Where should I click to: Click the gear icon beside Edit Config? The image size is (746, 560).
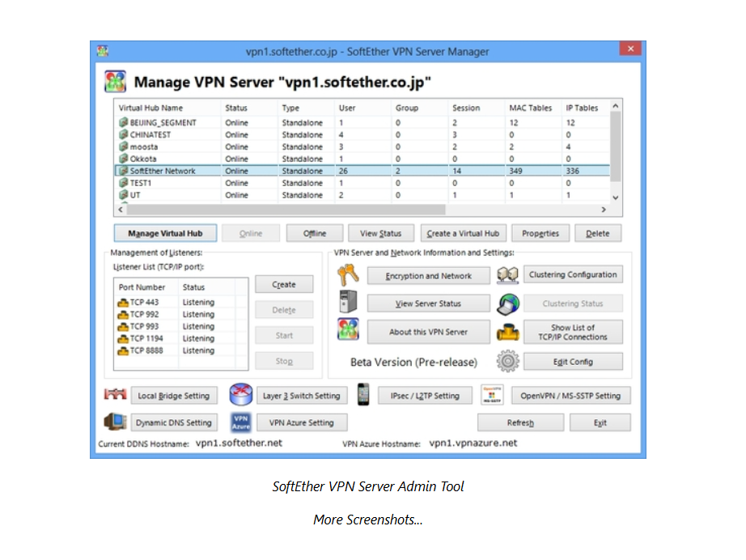pos(507,361)
